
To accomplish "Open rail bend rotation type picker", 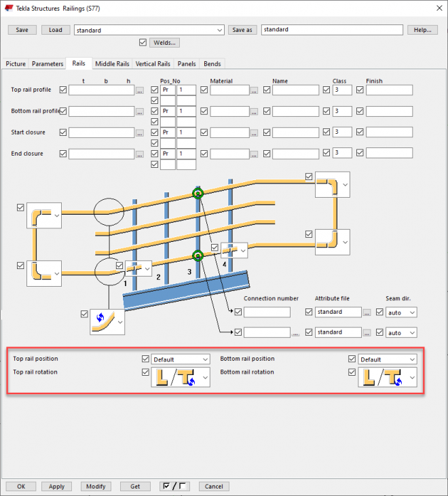I will pyautogui.click(x=107, y=322).
